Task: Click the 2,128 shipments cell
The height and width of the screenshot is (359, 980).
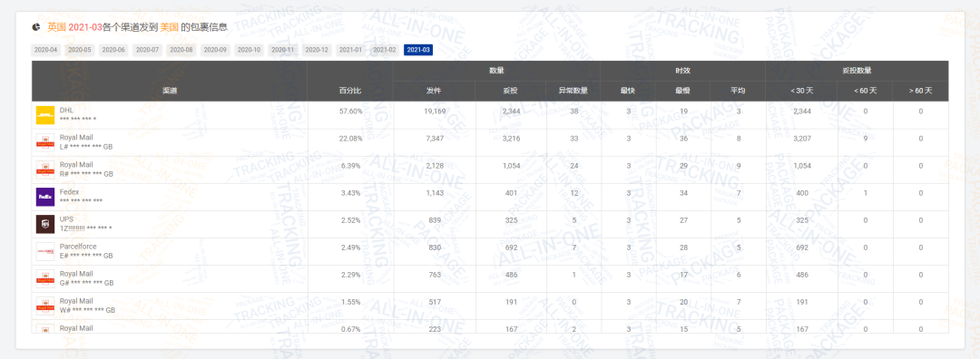Action: (435, 166)
